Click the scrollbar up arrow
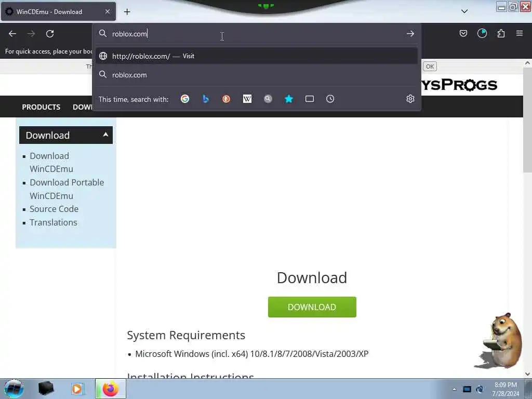532x399 pixels. tap(527, 63)
